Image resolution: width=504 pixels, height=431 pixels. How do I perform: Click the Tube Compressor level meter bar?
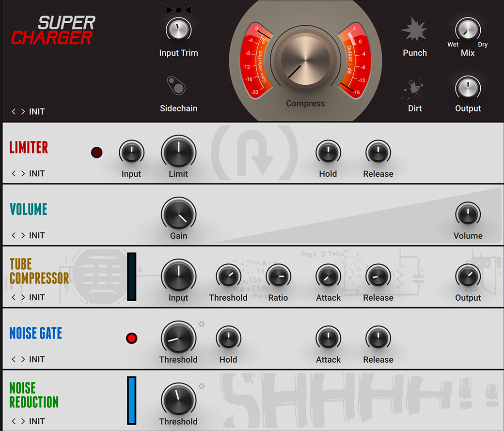(131, 277)
